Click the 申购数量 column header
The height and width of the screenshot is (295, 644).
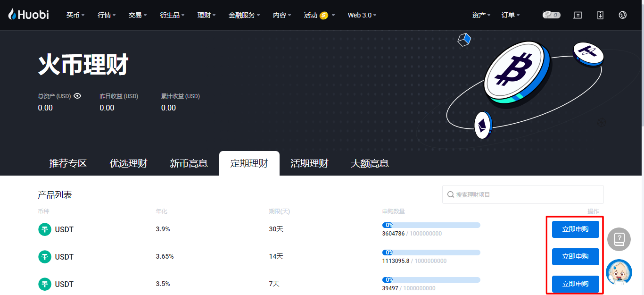pyautogui.click(x=394, y=211)
